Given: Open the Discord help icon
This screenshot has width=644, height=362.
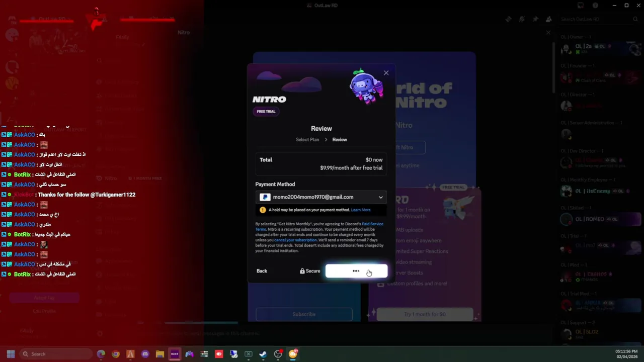Looking at the screenshot, I should 595,6.
